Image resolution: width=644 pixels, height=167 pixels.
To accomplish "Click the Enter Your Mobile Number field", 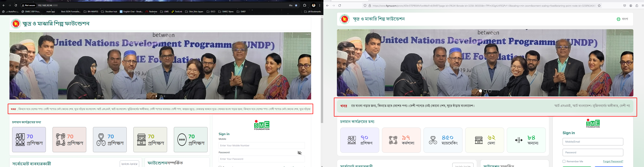I will pos(261,145).
